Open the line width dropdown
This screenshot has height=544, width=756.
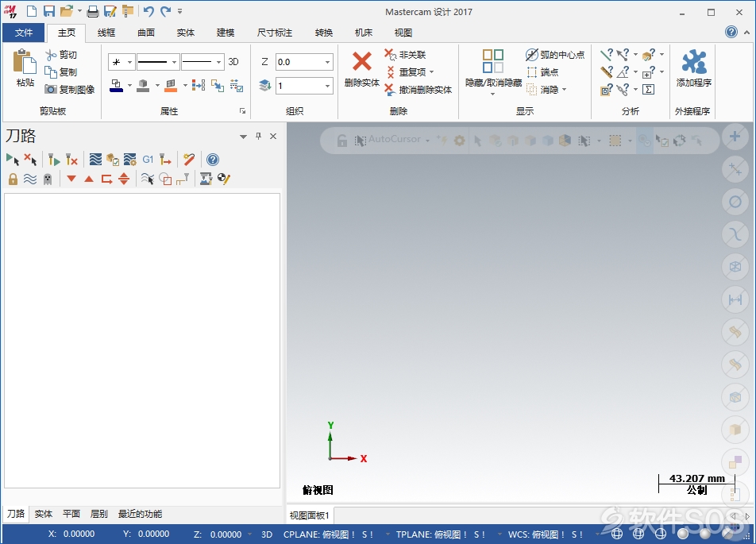coord(219,62)
